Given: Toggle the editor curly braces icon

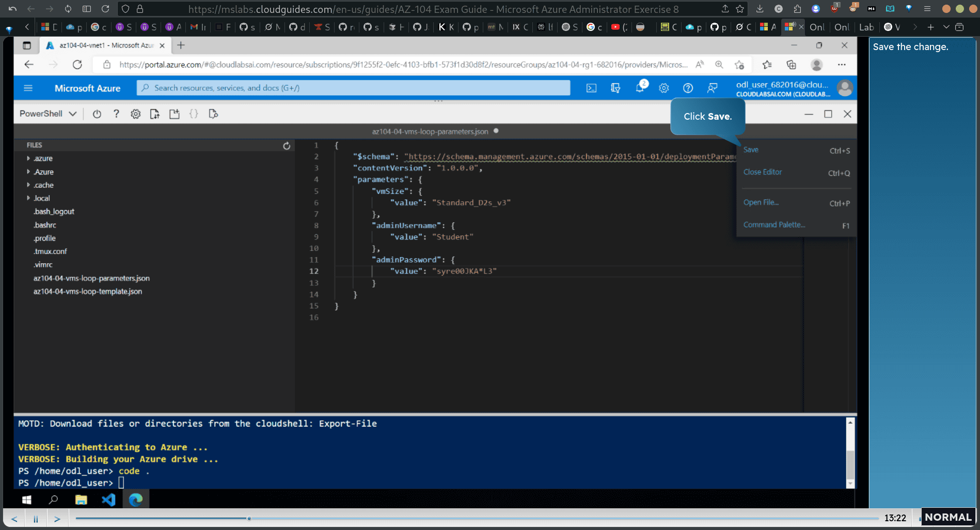Looking at the screenshot, I should tap(194, 114).
